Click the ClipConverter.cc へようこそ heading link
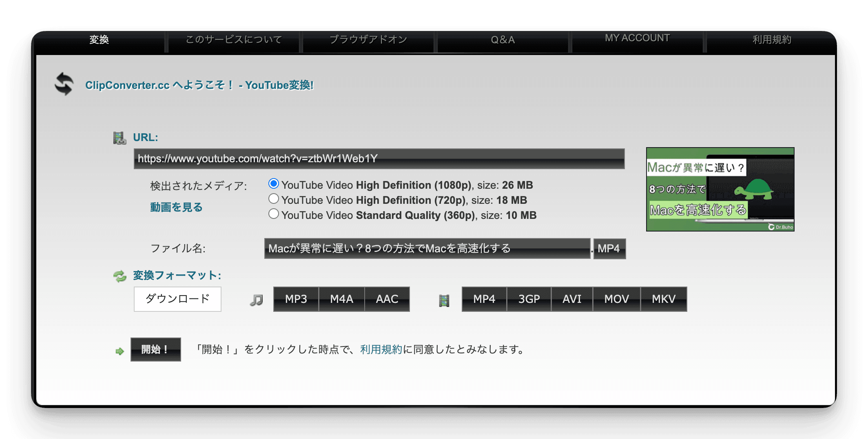Screen dimensions: 868x439 [199, 85]
